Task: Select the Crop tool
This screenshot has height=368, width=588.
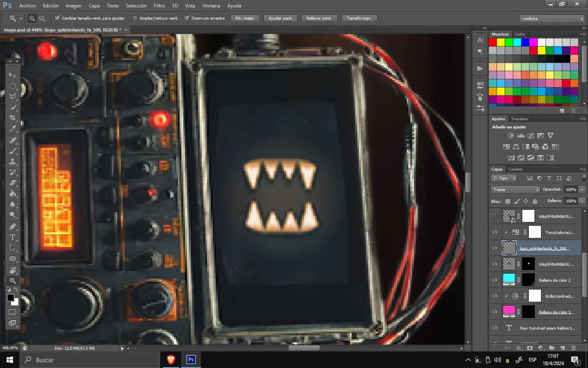Action: coord(13,118)
